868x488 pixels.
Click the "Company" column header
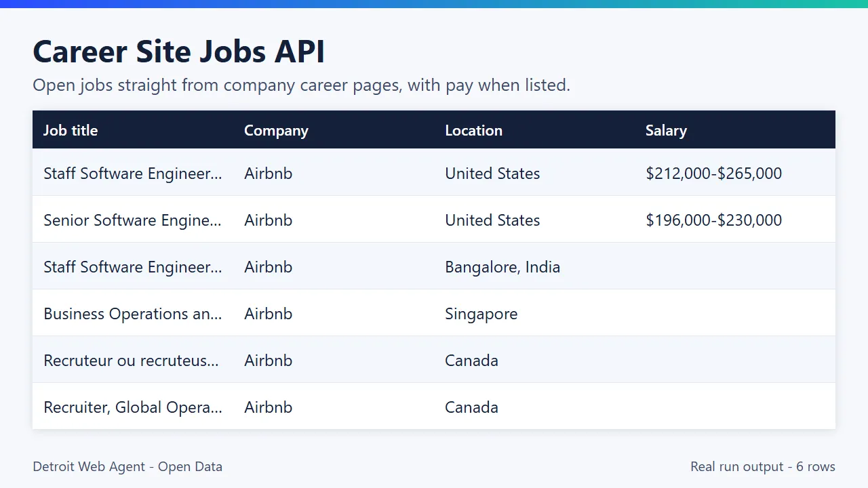pyautogui.click(x=276, y=130)
